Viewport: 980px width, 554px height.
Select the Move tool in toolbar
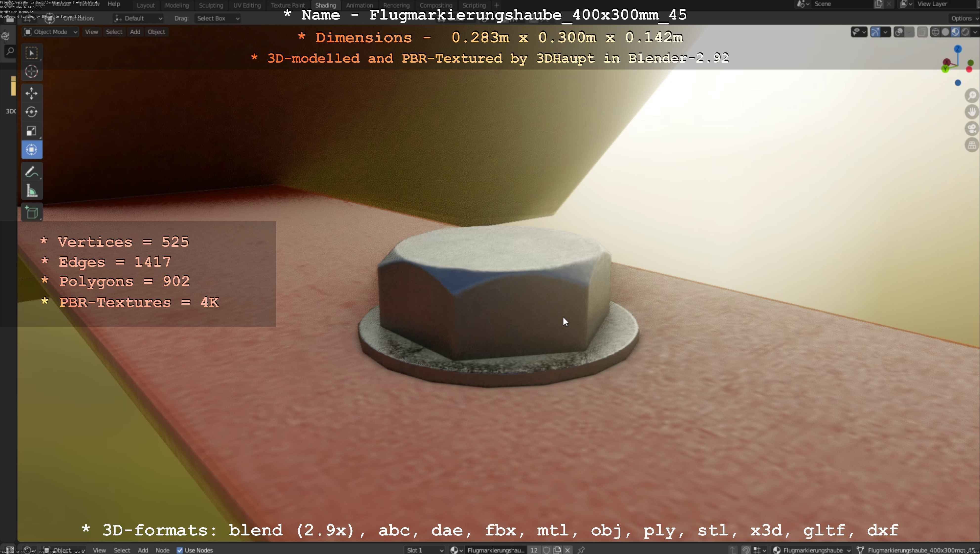32,93
